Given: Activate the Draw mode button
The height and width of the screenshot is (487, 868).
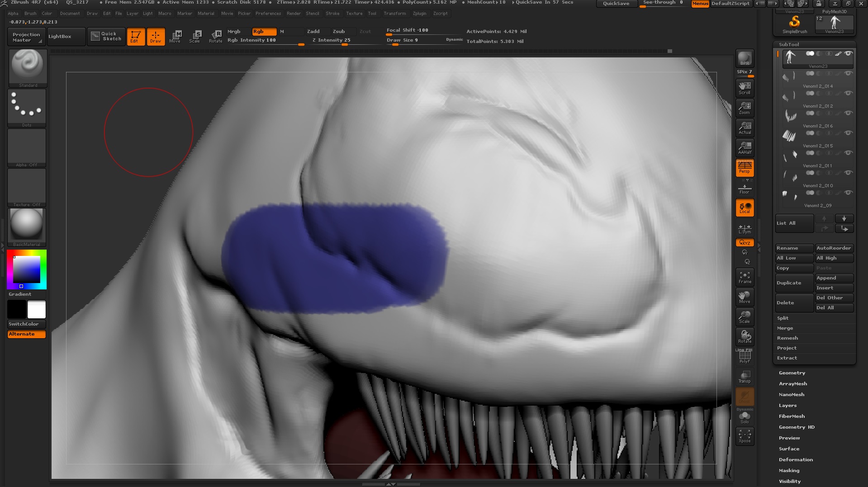Looking at the screenshot, I should pos(156,36).
